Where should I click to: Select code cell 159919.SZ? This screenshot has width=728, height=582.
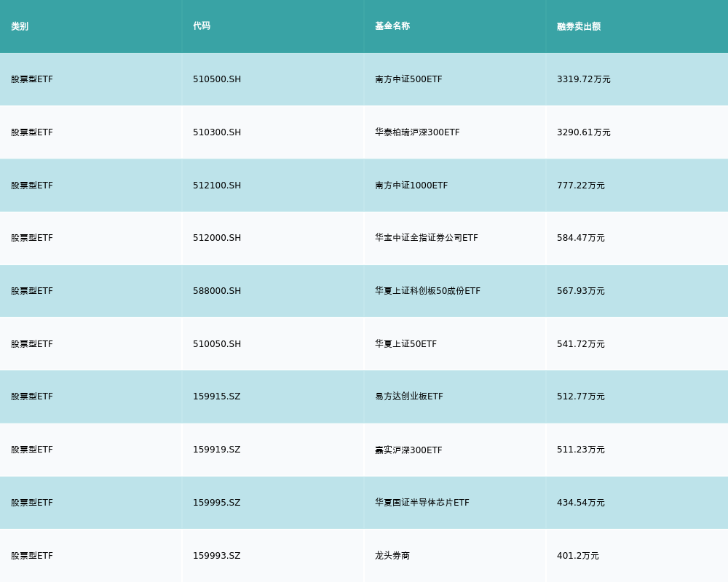click(x=217, y=450)
